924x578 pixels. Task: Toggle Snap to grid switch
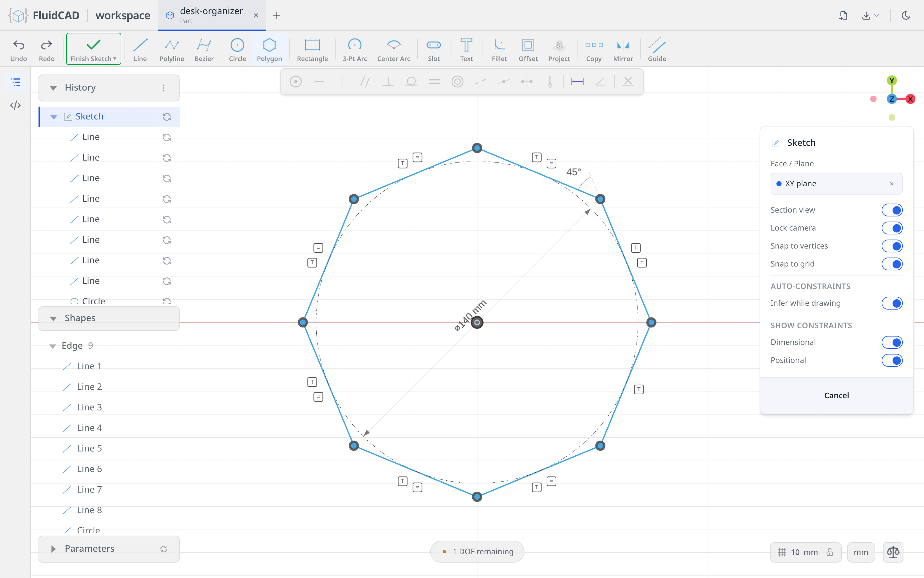point(892,264)
